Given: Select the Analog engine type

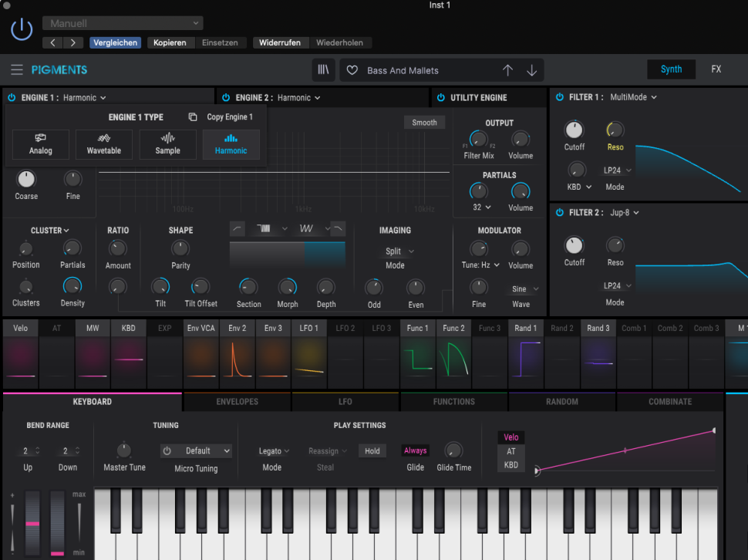Looking at the screenshot, I should (x=41, y=144).
